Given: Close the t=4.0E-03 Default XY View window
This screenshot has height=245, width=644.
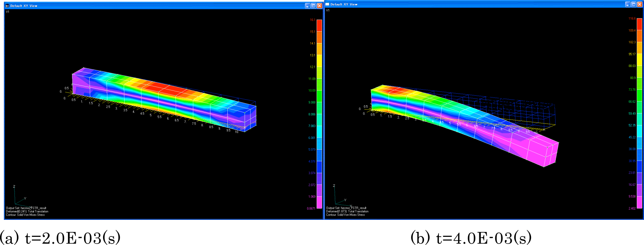Looking at the screenshot, I should pyautogui.click(x=640, y=4).
